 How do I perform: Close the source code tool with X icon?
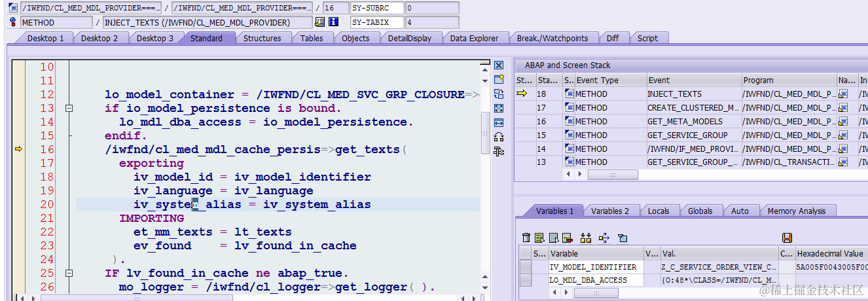coord(499,65)
